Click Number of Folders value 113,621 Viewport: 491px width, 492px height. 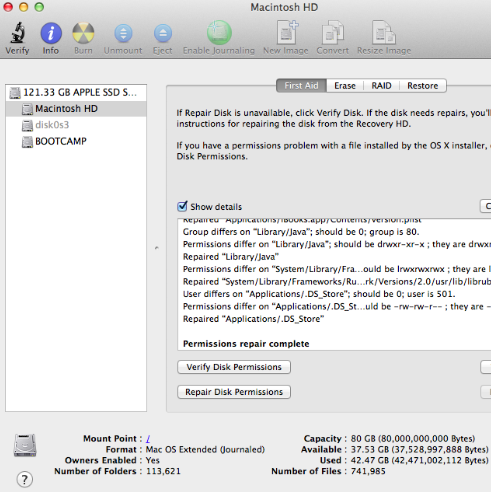click(x=163, y=471)
